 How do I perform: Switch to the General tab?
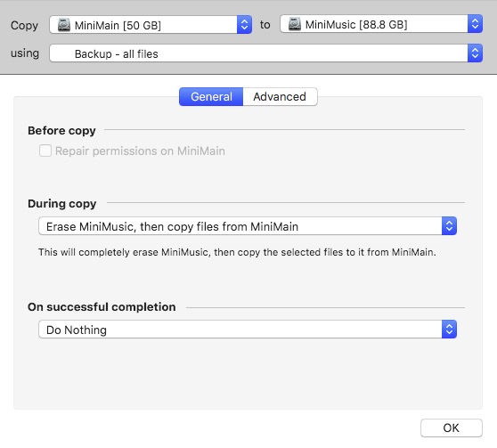pos(211,97)
